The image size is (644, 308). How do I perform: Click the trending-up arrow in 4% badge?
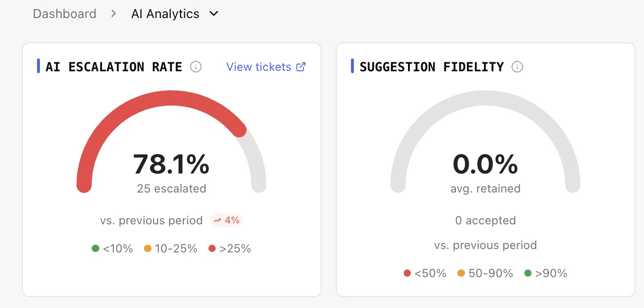218,221
